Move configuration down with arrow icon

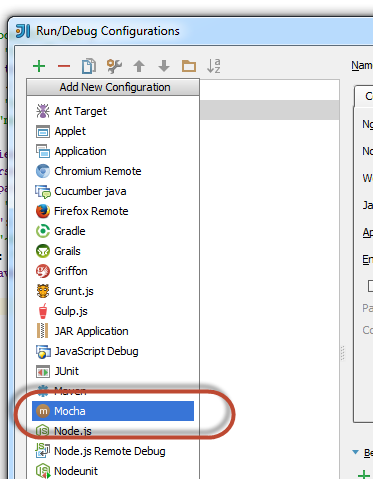(x=164, y=66)
